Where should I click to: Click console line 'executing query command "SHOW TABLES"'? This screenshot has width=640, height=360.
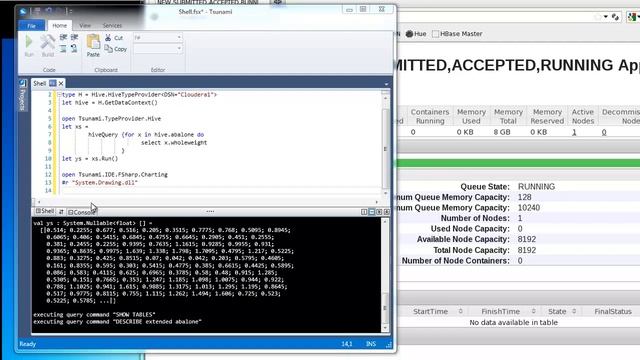coord(94,315)
